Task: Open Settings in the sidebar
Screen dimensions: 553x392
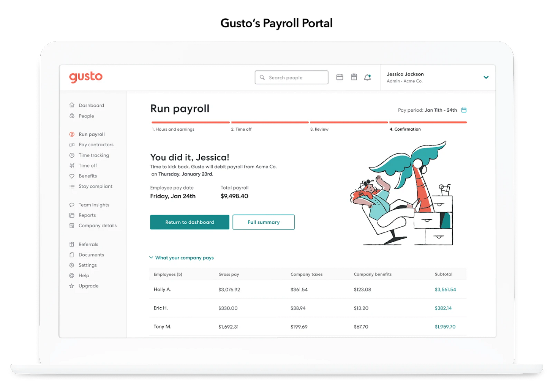Action: 87,265
